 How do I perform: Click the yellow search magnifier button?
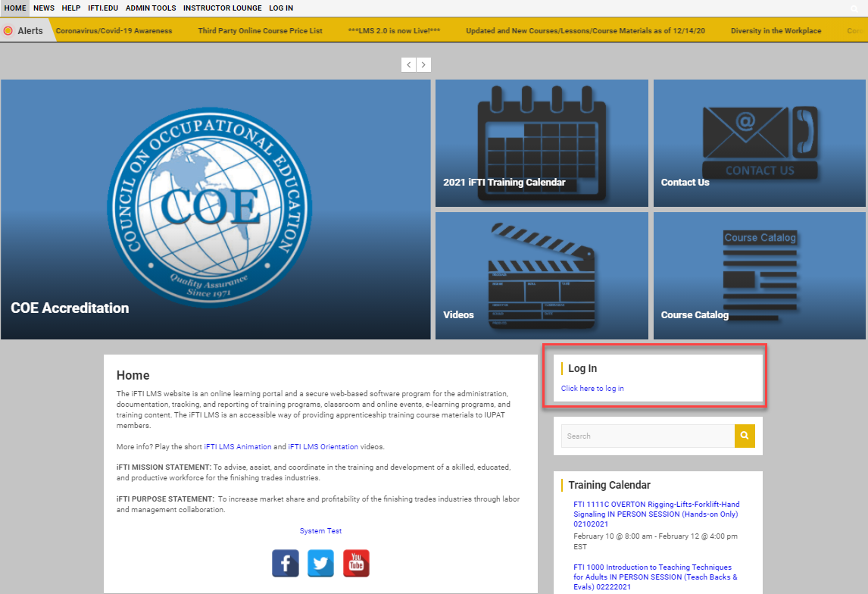[745, 436]
